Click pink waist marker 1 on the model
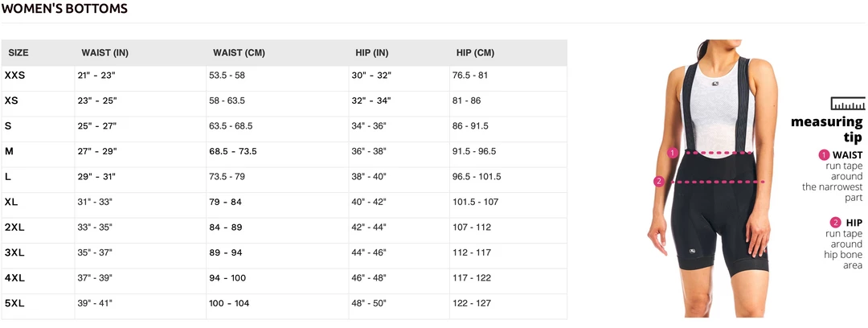The height and width of the screenshot is (328, 868). [x=673, y=152]
